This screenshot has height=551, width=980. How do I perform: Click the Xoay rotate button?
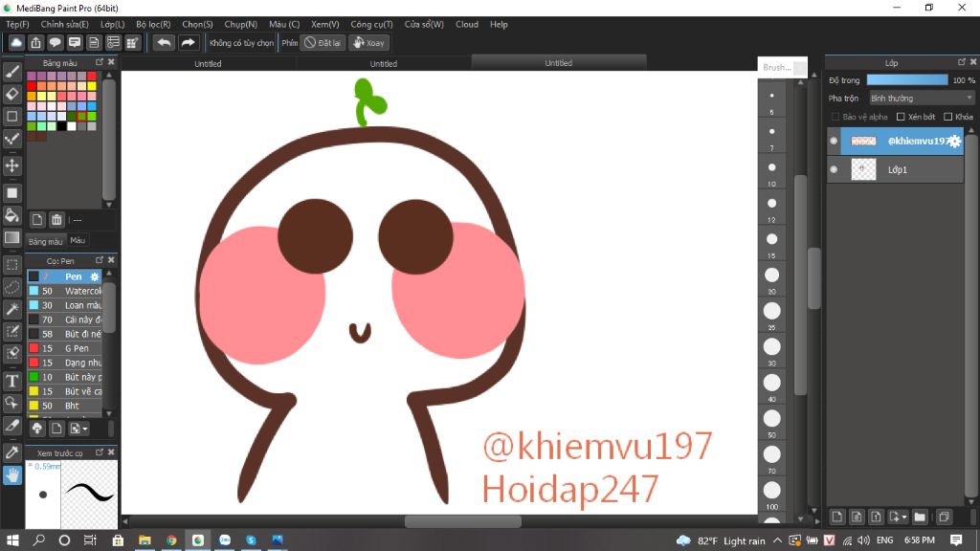tap(368, 42)
